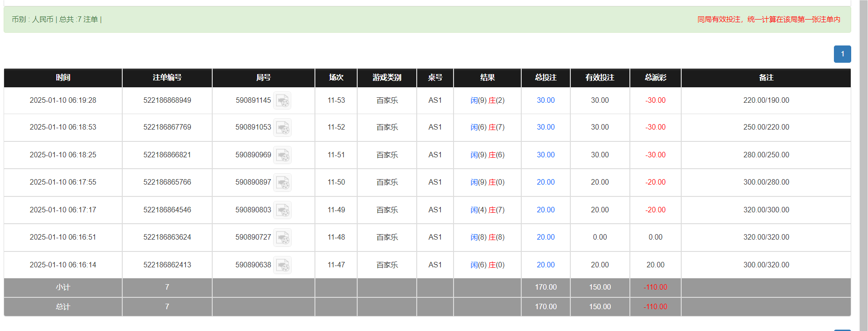868x331 pixels.
Task: Go to page 1 above the table
Action: click(x=842, y=54)
